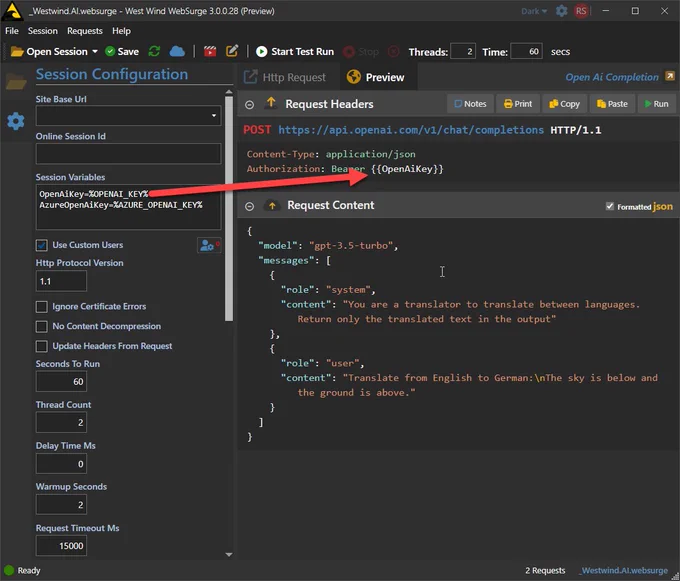Image resolution: width=680 pixels, height=581 pixels.
Task: Click the Session Variables text area
Action: click(x=128, y=207)
